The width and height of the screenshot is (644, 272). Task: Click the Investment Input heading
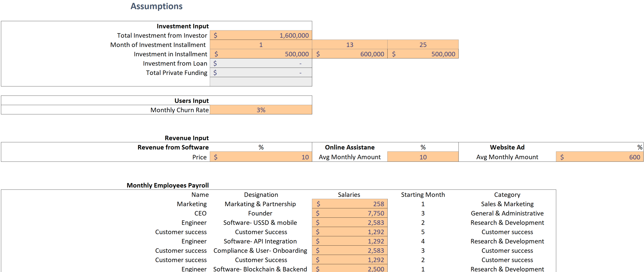tap(183, 26)
